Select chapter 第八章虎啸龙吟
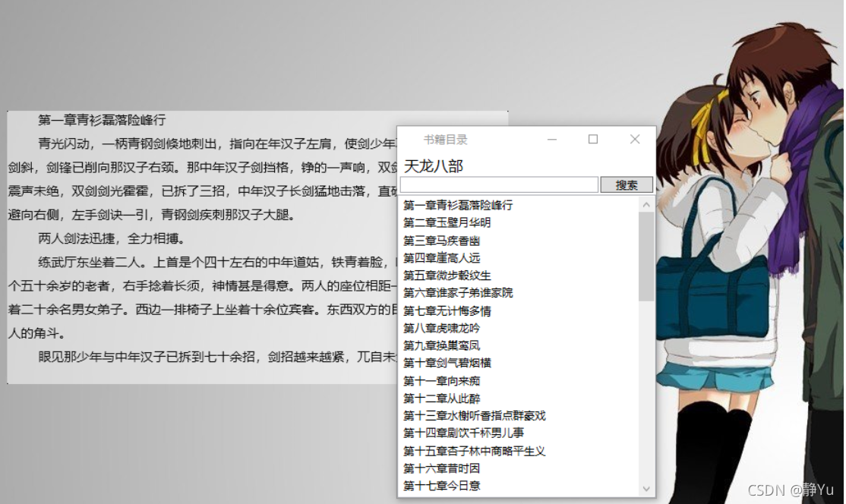Image resolution: width=846 pixels, height=504 pixels. pos(441,328)
